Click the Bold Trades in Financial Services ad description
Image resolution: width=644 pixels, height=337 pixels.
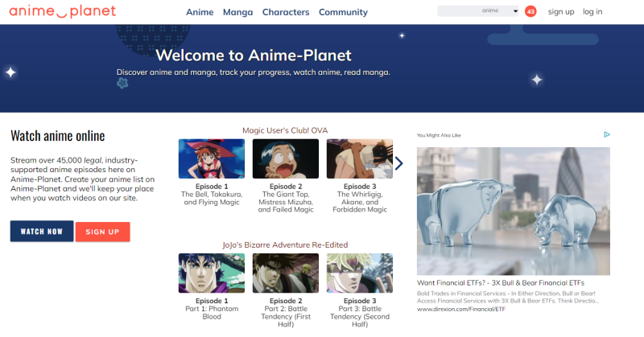[508, 297]
